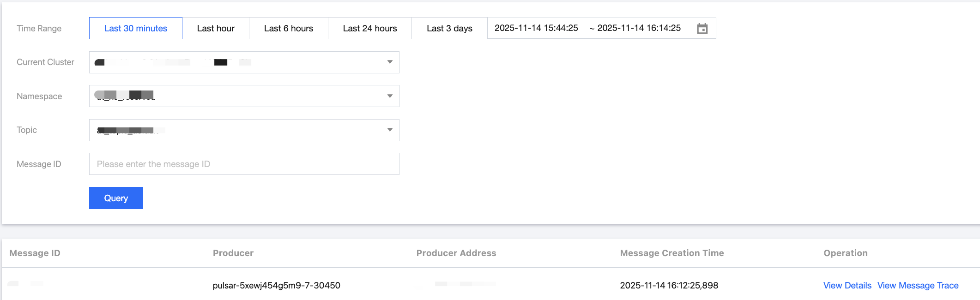Click the View Message Trace link
This screenshot has width=980, height=300.
click(x=918, y=285)
